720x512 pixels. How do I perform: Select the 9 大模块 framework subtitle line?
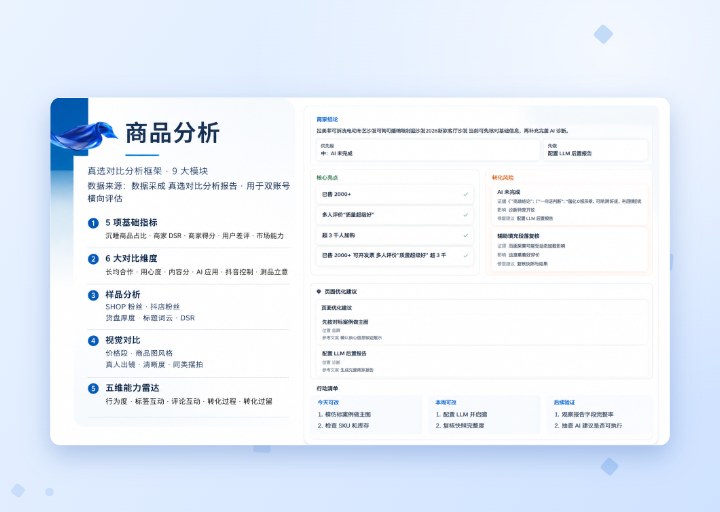pos(148,171)
